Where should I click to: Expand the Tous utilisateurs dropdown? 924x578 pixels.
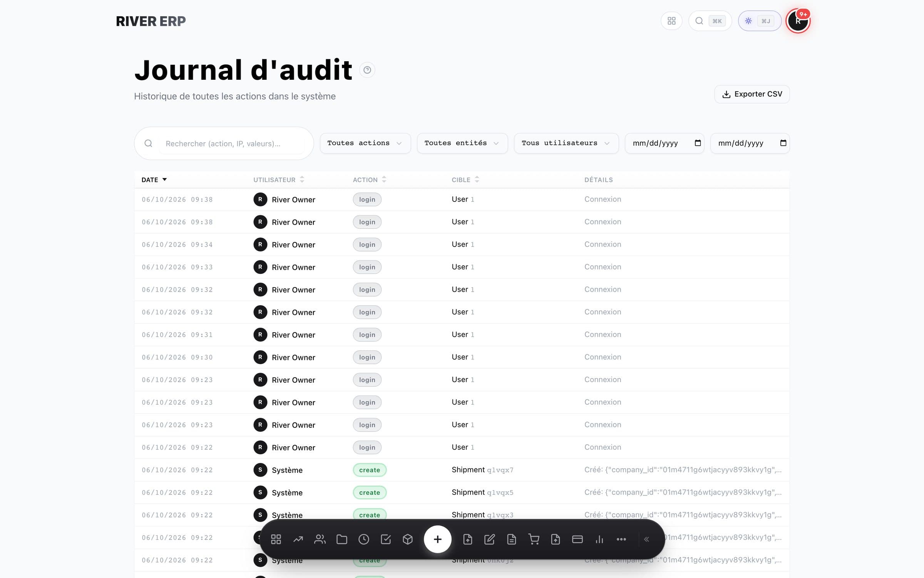pyautogui.click(x=566, y=143)
